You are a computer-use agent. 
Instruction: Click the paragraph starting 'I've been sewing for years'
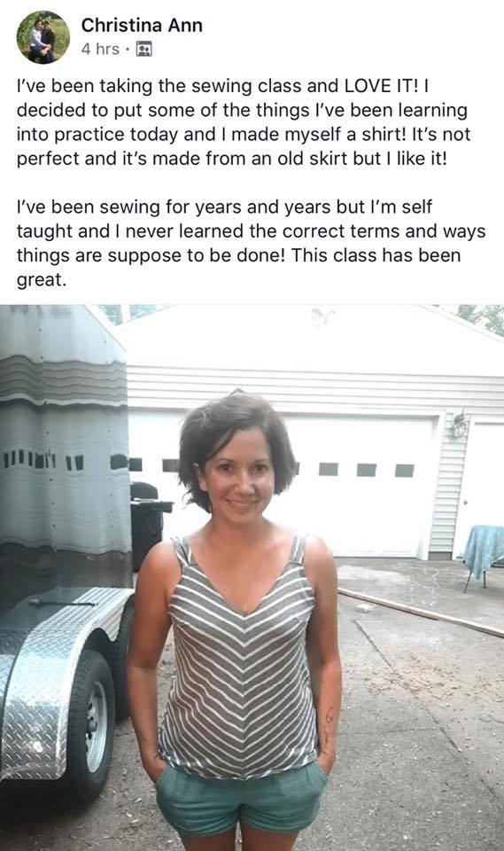(251, 243)
